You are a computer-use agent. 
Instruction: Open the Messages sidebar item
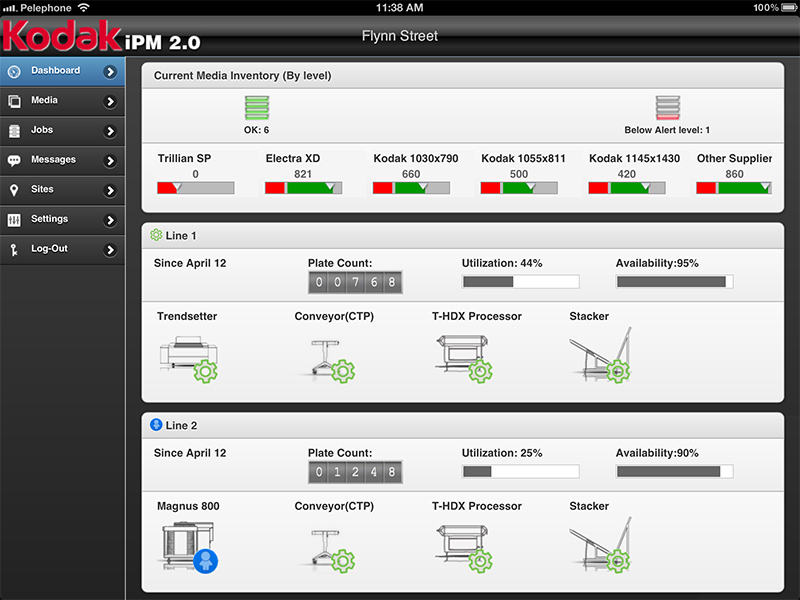[x=62, y=160]
